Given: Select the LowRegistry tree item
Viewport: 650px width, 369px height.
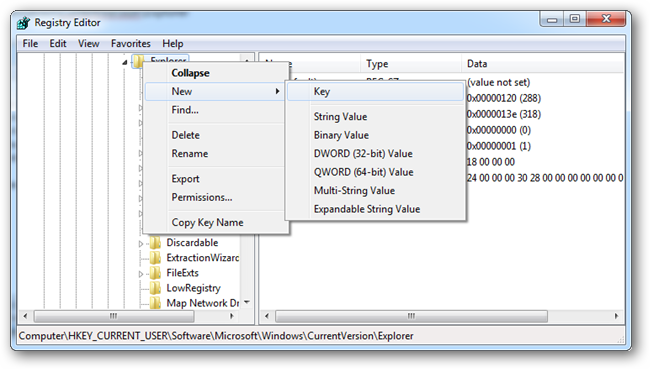Looking at the screenshot, I should tap(194, 288).
